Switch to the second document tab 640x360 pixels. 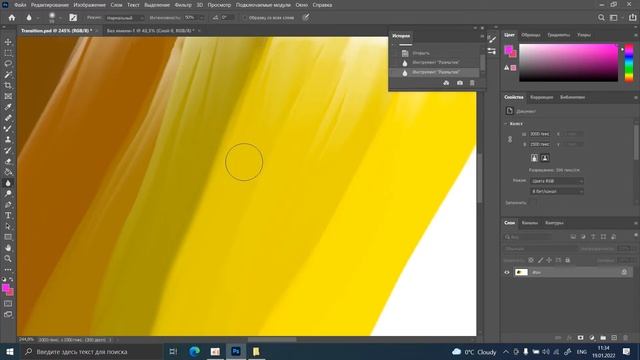[x=150, y=31]
